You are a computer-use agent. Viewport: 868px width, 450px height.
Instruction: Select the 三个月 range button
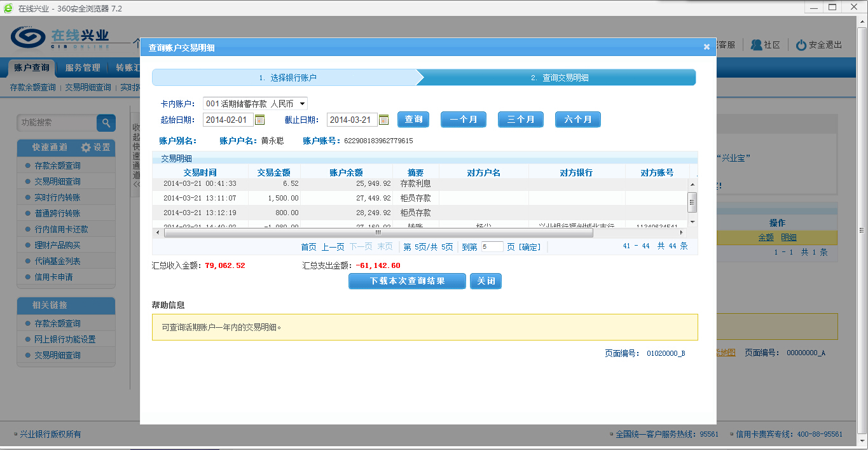click(x=520, y=120)
